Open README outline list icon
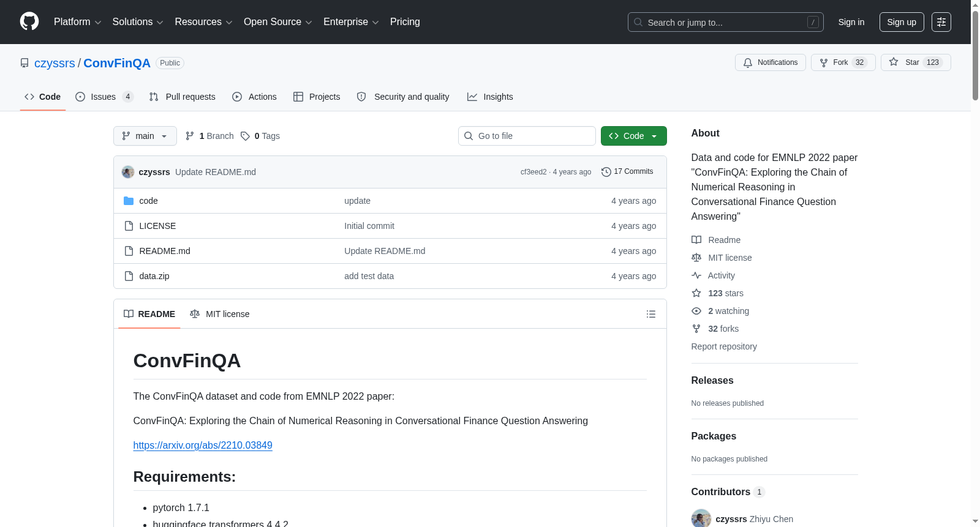The height and width of the screenshot is (527, 980). tap(651, 314)
